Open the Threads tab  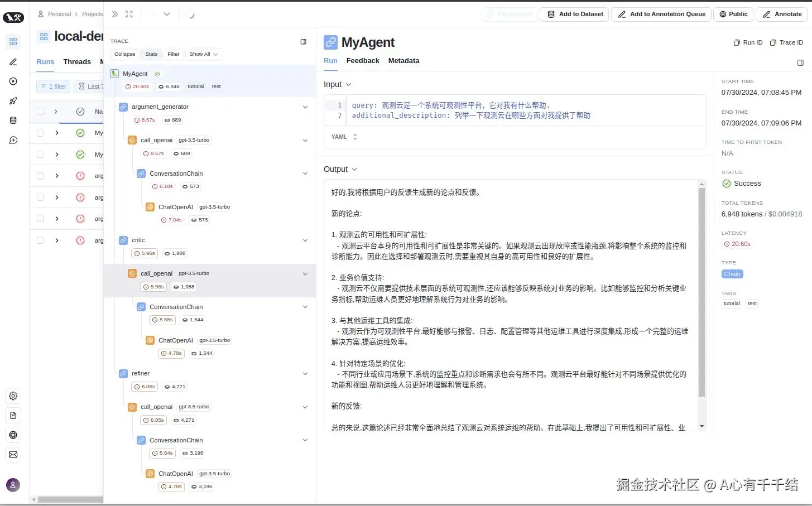click(x=76, y=61)
